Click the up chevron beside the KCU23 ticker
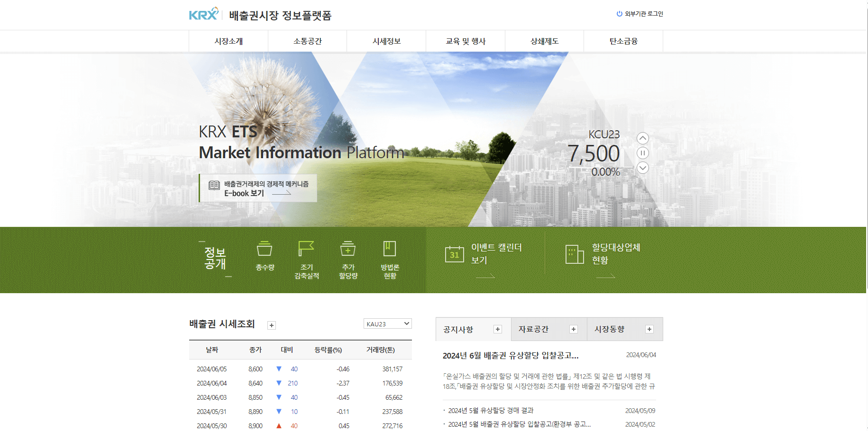868x431 pixels. pyautogui.click(x=643, y=138)
